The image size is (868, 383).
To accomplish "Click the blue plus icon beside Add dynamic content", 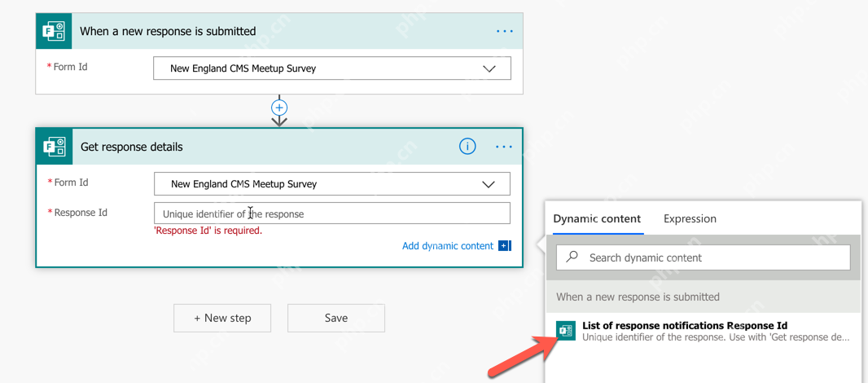I will click(504, 246).
